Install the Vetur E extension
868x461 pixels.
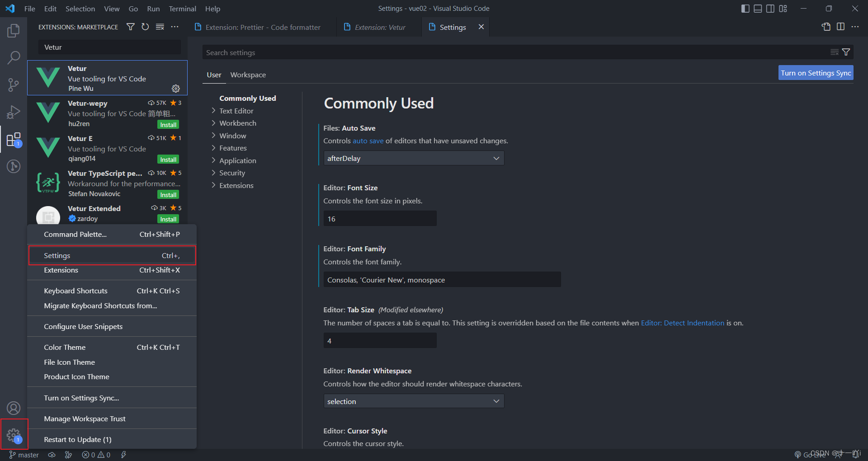[168, 160]
